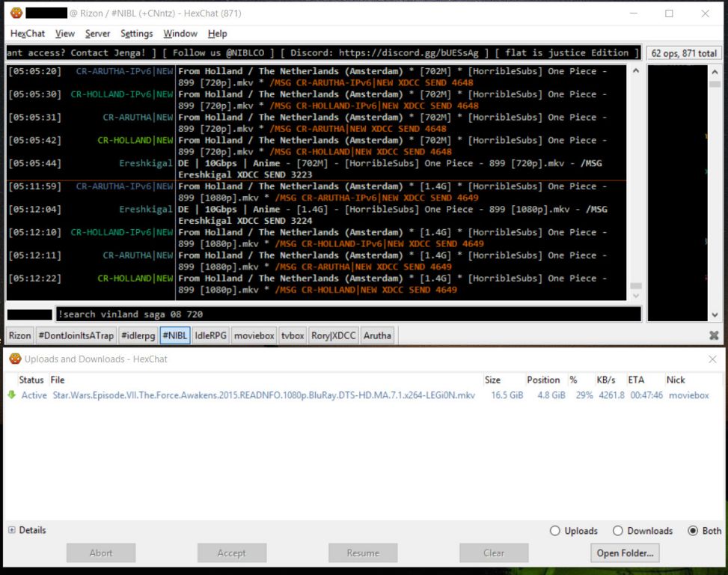Click the user list scrollbar thumb

(715, 84)
